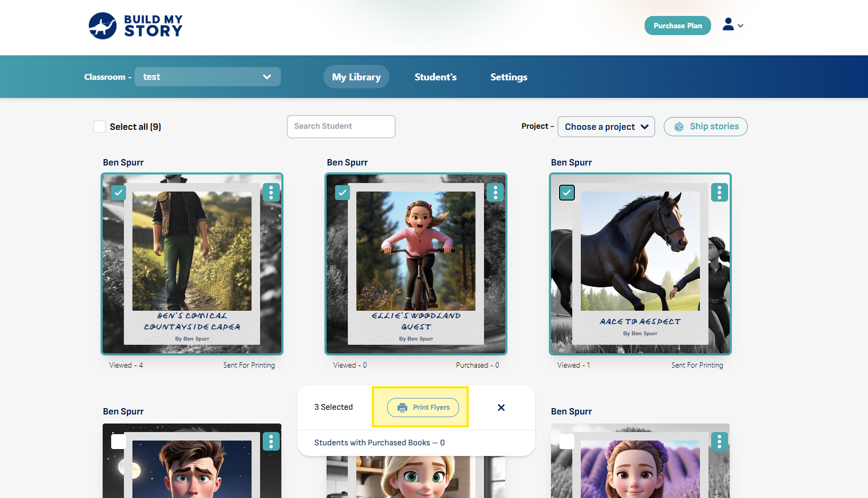Open three-dot menu on night sky boy story
The width and height of the screenshot is (868, 498).
(x=271, y=441)
